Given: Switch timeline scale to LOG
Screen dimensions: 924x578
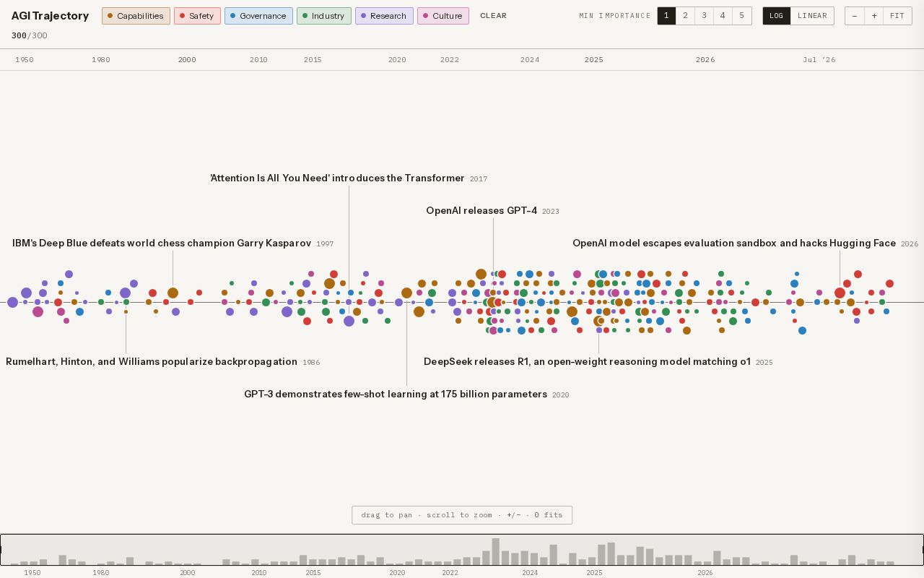Looking at the screenshot, I should (x=777, y=16).
